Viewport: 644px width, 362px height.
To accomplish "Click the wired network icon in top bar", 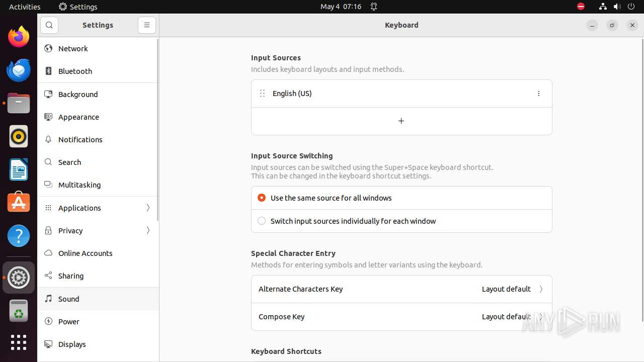I will click(603, 7).
